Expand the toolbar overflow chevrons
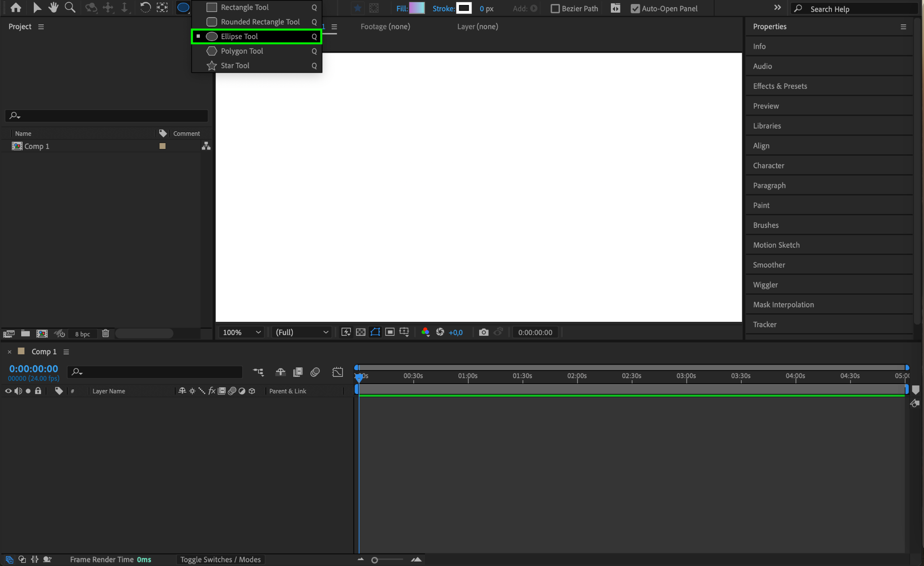The image size is (924, 566). pyautogui.click(x=777, y=8)
